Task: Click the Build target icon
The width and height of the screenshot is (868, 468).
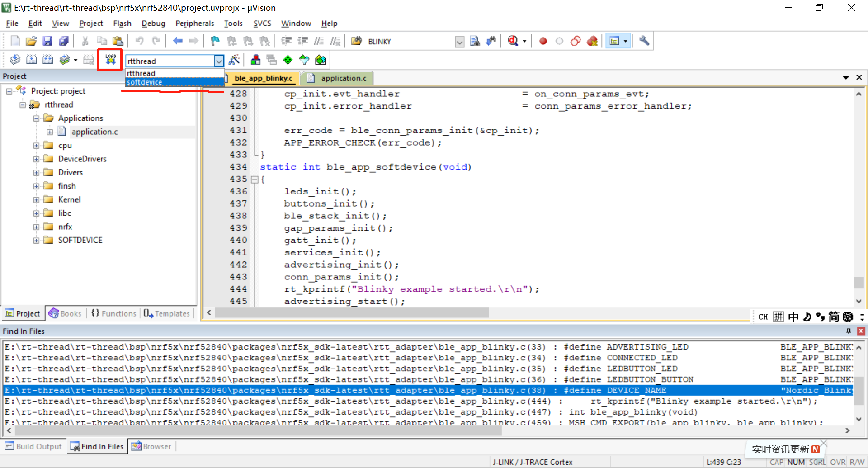Action: pos(31,60)
